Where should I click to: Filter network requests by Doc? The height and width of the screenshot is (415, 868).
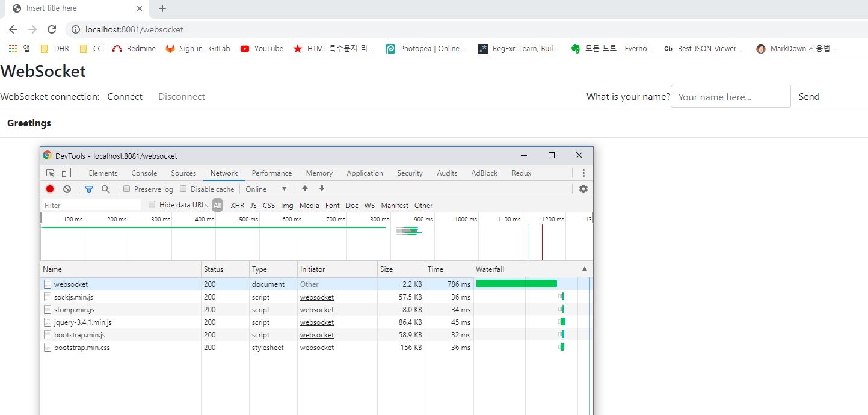click(x=352, y=205)
